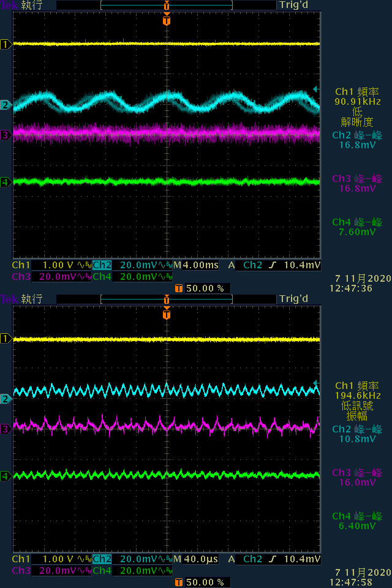Click the yellow channel 1 marker in the 40.0µs capture
Screen dimensions: 392x588
pos(6,339)
